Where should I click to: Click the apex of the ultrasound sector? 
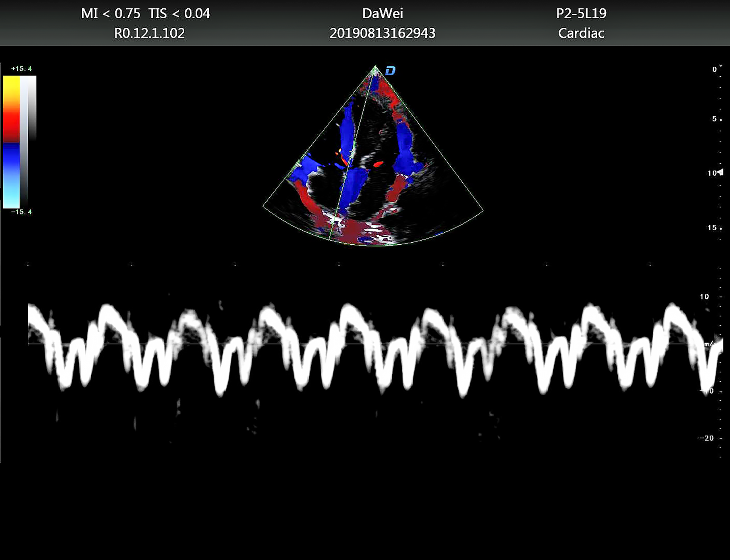[x=375, y=68]
